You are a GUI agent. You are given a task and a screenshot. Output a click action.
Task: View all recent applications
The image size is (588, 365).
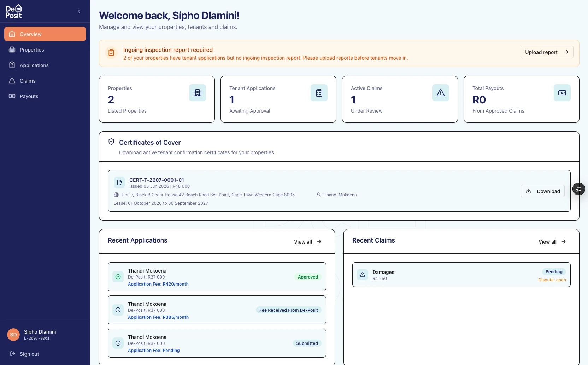tap(308, 242)
